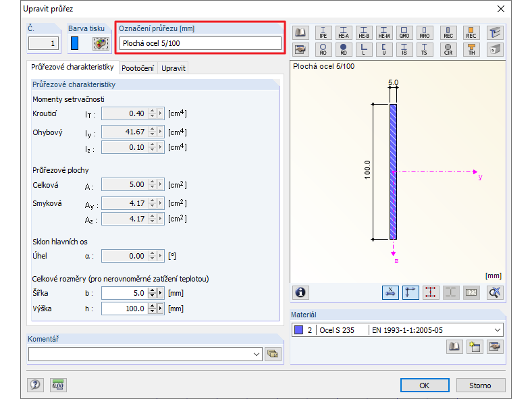Pick the IS welded section
532x399 pixels.
pos(404,49)
